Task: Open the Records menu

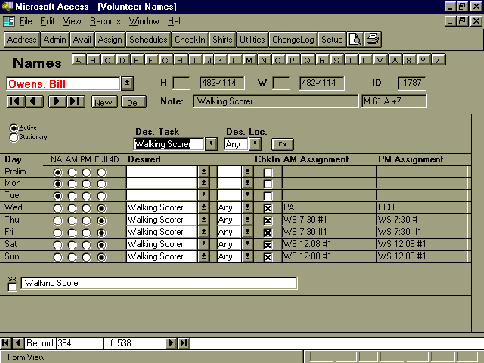Action: [105, 21]
